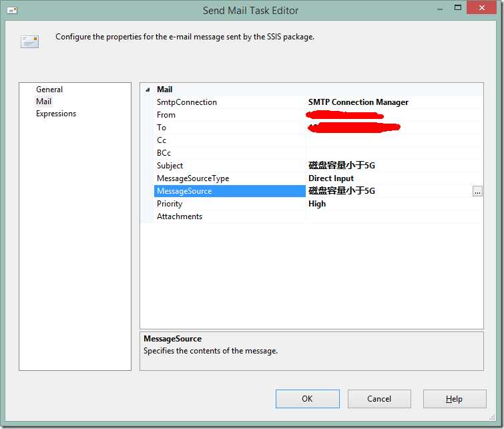Click the Cancel button
Image resolution: width=504 pixels, height=429 pixels.
click(379, 399)
